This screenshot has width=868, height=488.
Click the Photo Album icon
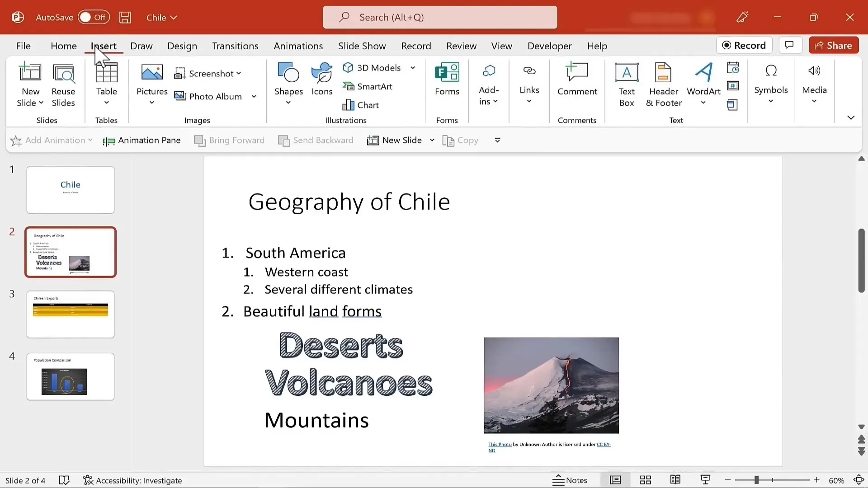[180, 96]
